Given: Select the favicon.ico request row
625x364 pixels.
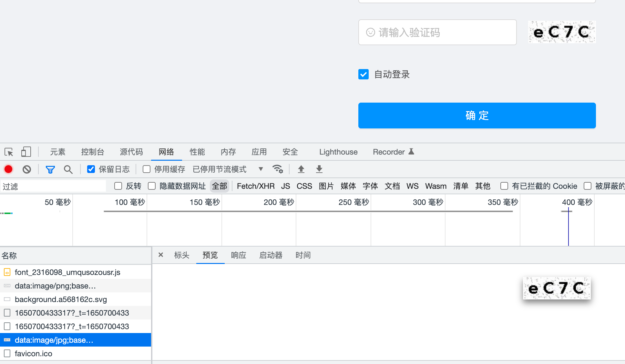Looking at the screenshot, I should (76, 354).
